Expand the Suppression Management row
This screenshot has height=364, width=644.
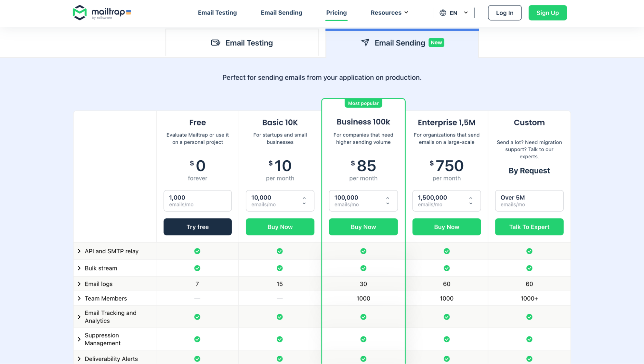click(x=79, y=339)
